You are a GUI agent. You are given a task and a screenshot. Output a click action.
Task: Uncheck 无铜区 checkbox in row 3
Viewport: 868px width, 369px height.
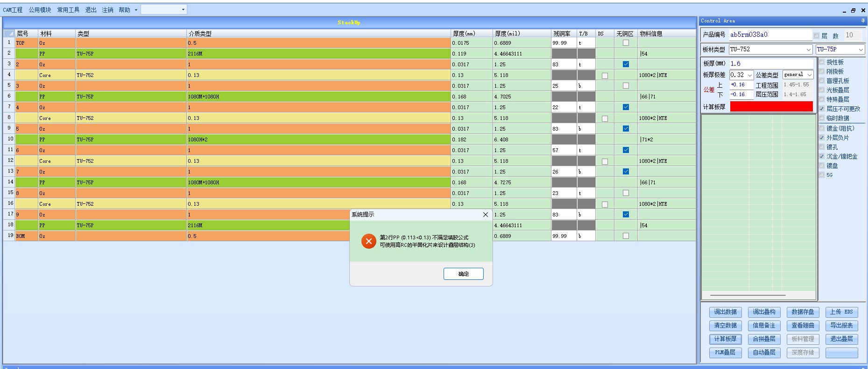coord(626,64)
